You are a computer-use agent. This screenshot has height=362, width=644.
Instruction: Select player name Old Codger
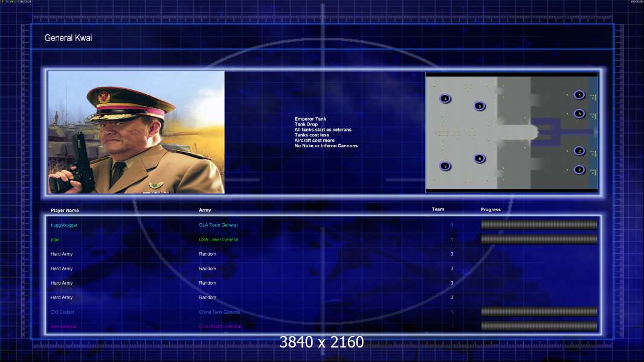pos(62,312)
